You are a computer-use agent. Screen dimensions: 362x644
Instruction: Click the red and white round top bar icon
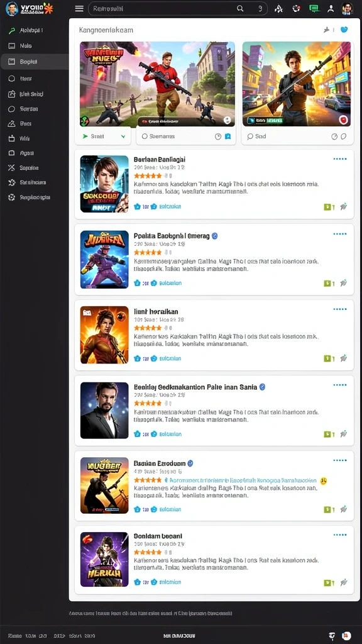click(x=296, y=9)
